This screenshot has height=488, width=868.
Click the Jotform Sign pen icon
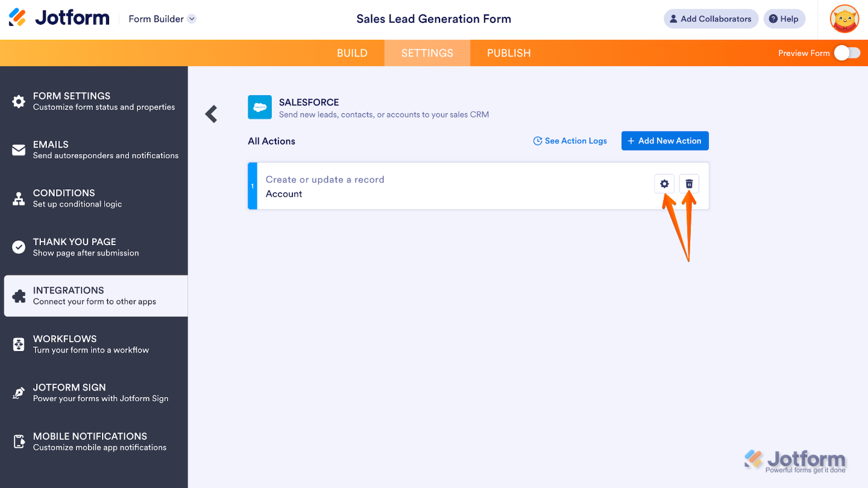[x=19, y=393]
